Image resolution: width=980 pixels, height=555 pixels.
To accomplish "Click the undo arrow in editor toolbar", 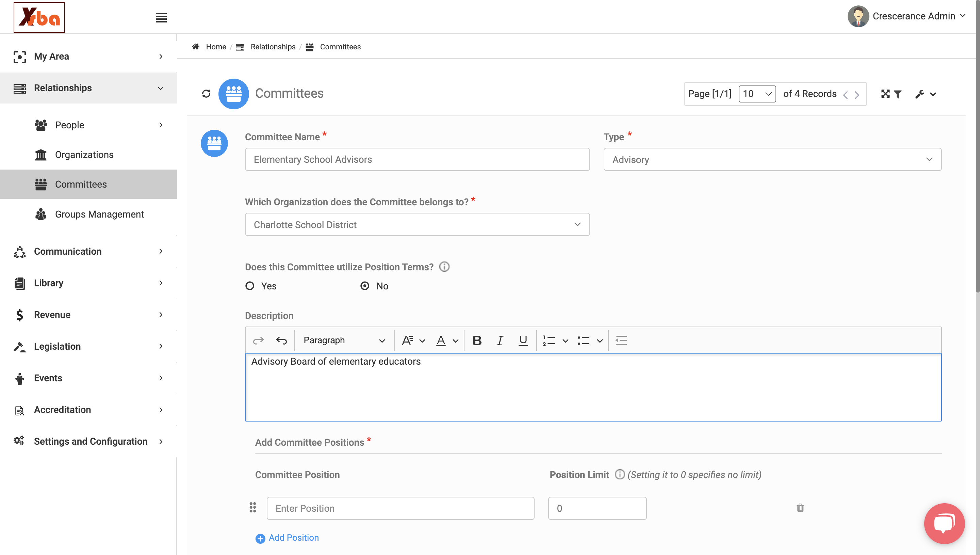I will click(x=281, y=340).
